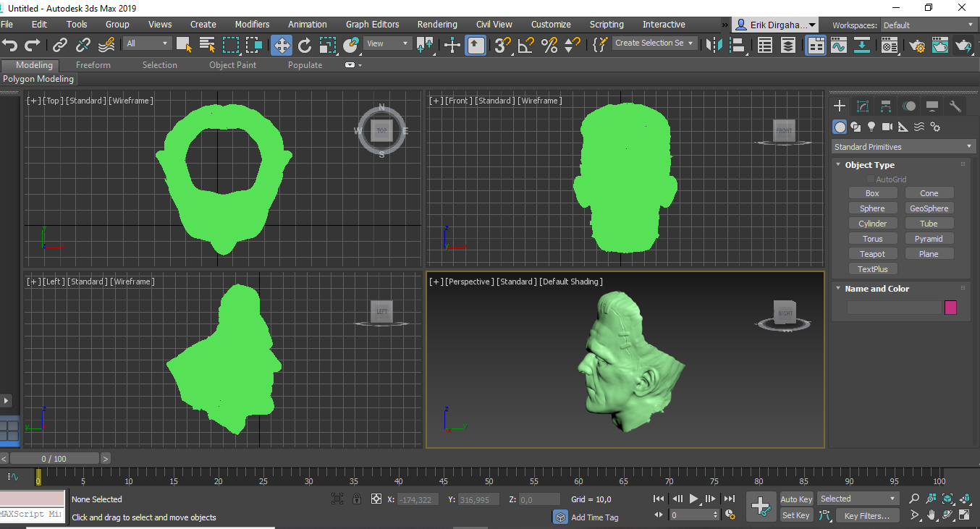Switch to Lights category icon
The height and width of the screenshot is (529, 980).
871,127
